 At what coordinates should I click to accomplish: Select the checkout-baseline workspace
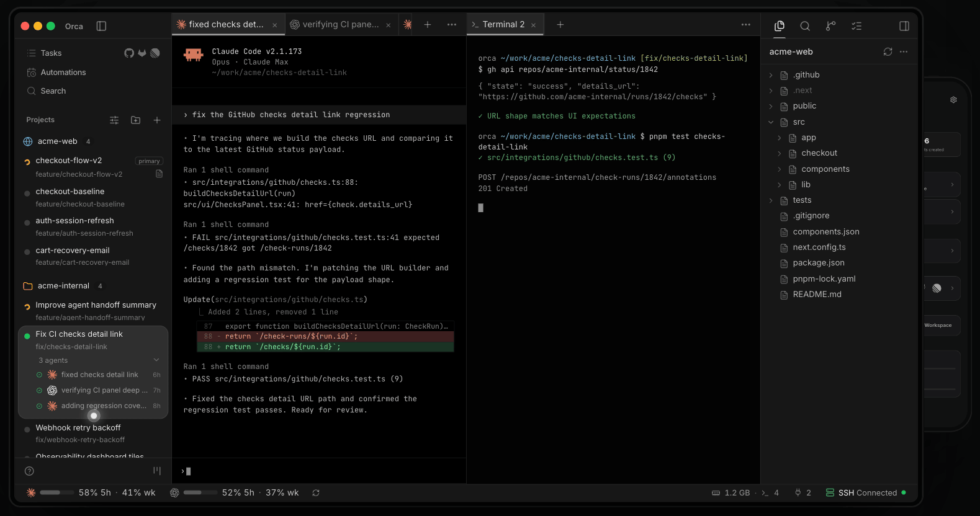93,197
